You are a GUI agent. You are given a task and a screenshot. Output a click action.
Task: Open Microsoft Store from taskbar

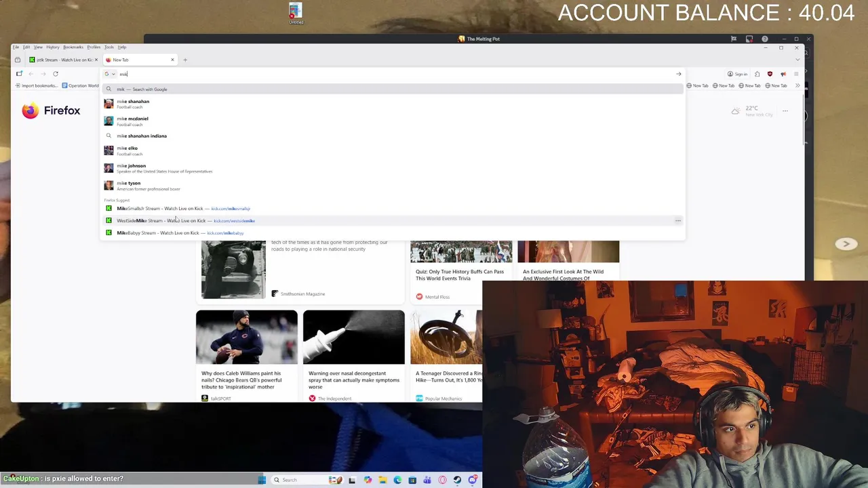click(412, 480)
